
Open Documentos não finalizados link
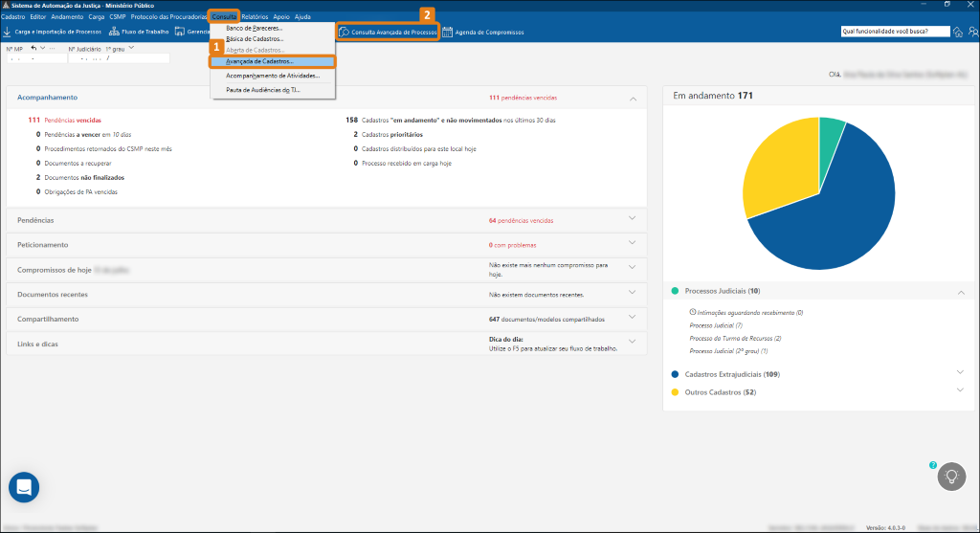[80, 177]
